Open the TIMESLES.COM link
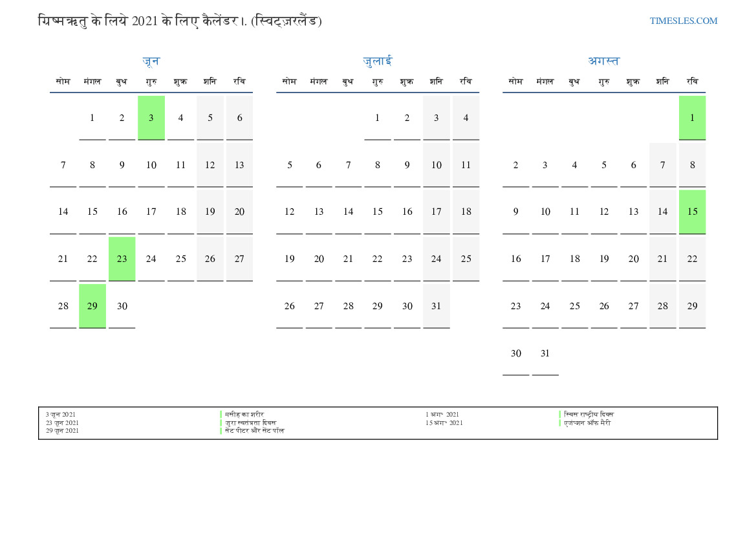Image resolution: width=756 pixels, height=535 pixels. coord(683,21)
